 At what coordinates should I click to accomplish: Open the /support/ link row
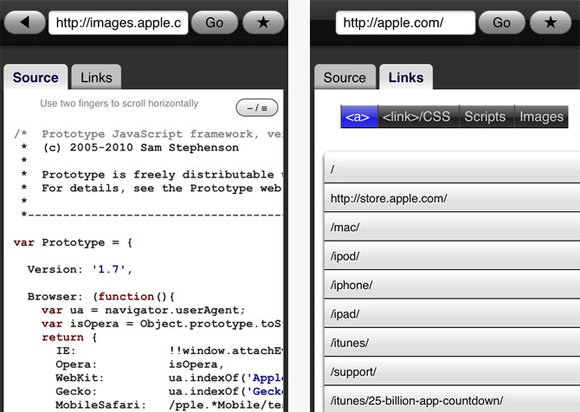[x=452, y=371]
